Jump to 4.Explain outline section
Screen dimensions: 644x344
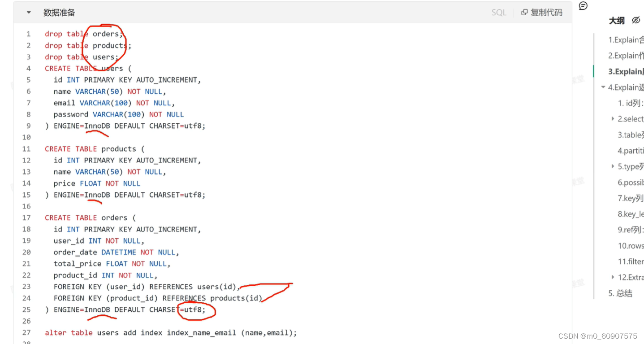(626, 87)
